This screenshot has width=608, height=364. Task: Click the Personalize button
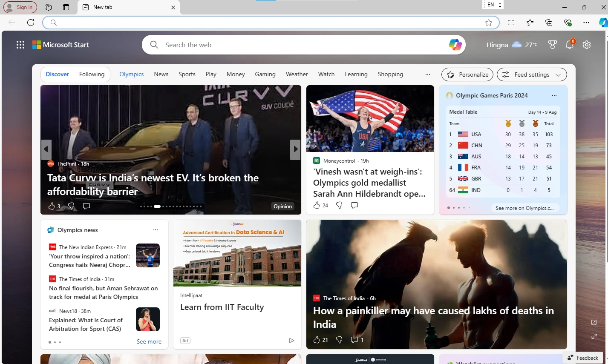tap(467, 75)
